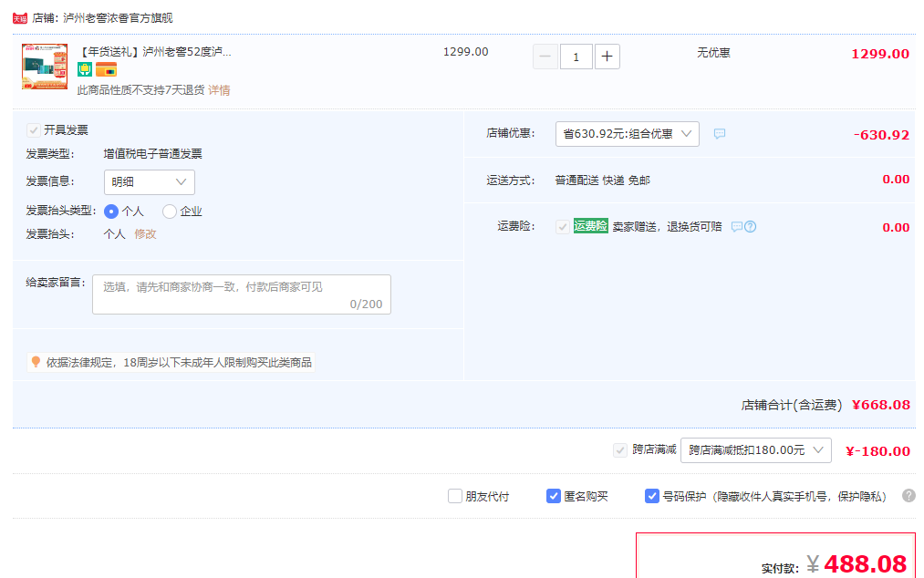Click the shop total ¥668.08

pos(881,405)
